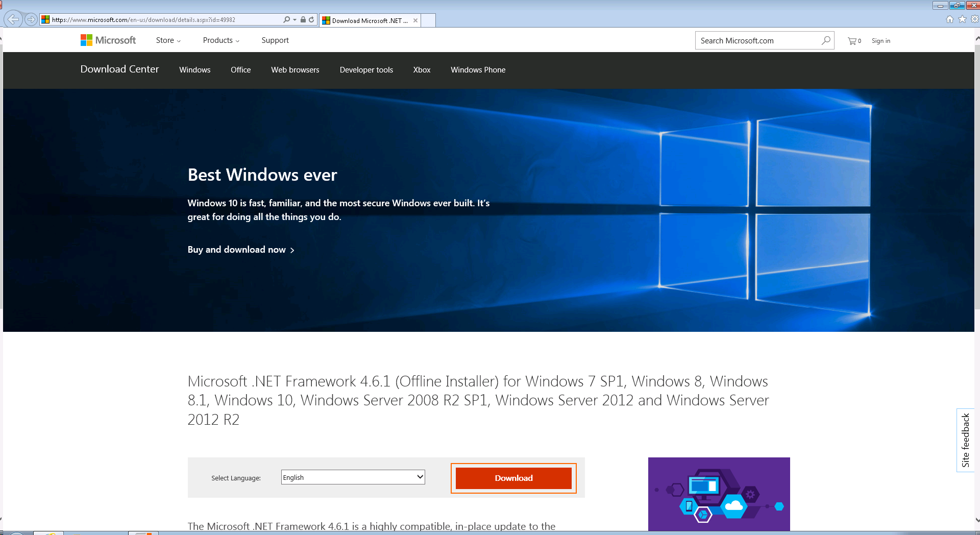Expand the address bar dropdown arrow
980x535 pixels.
click(295, 19)
